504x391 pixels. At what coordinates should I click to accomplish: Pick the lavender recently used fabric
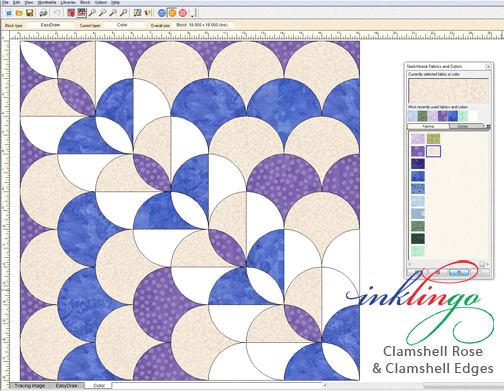(x=433, y=116)
